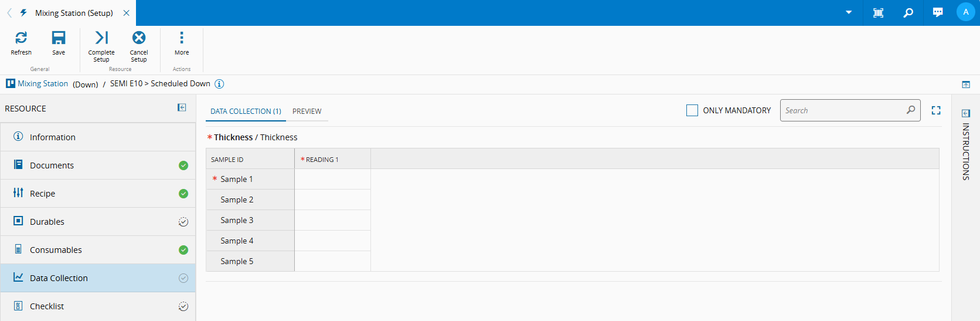Expand the Instructions side panel

tap(966, 113)
